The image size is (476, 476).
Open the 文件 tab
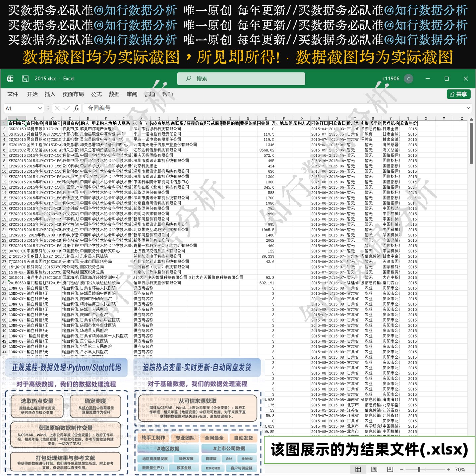tap(13, 94)
